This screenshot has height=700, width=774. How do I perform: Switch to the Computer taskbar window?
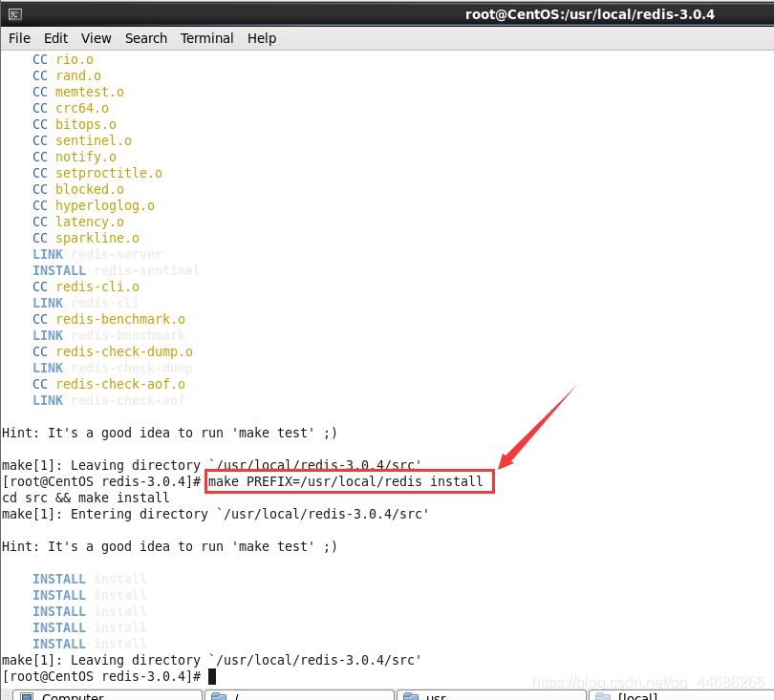point(107,695)
